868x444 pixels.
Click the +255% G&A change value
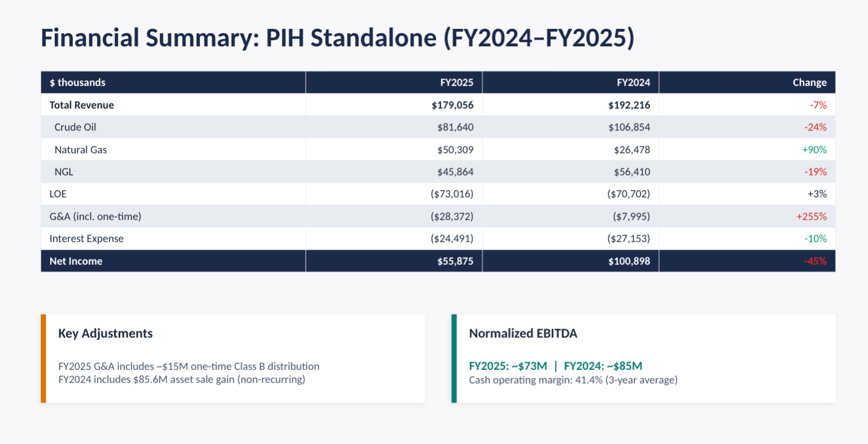tap(811, 216)
